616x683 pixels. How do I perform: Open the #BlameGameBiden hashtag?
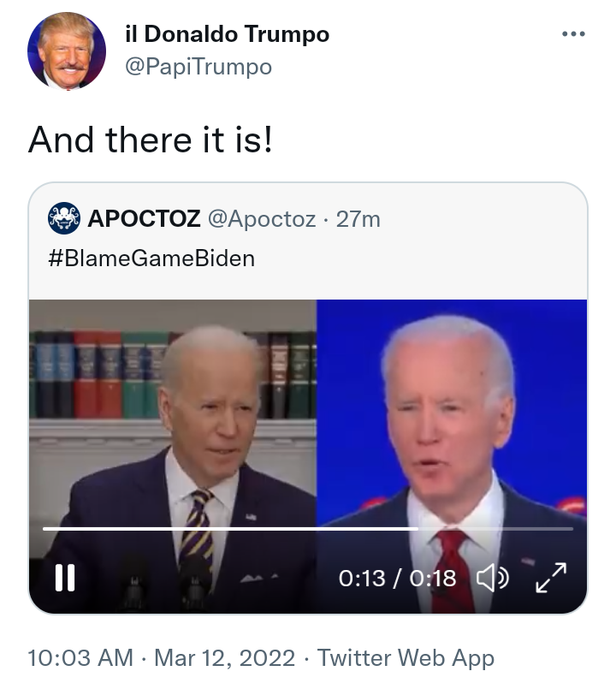(151, 258)
